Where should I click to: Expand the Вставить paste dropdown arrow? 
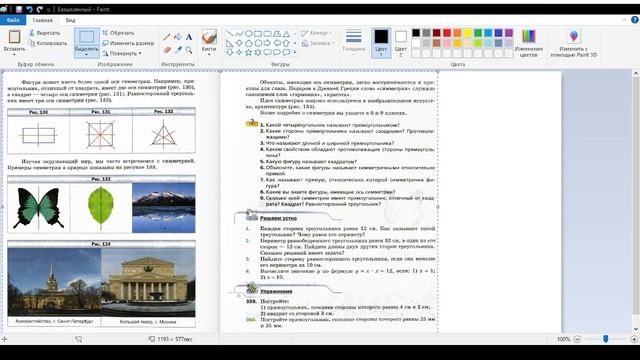(x=14, y=54)
